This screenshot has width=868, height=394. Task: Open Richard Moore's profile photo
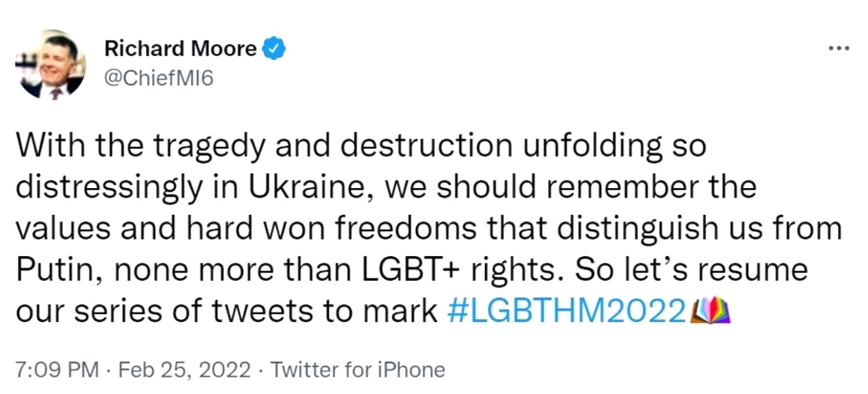[x=50, y=64]
